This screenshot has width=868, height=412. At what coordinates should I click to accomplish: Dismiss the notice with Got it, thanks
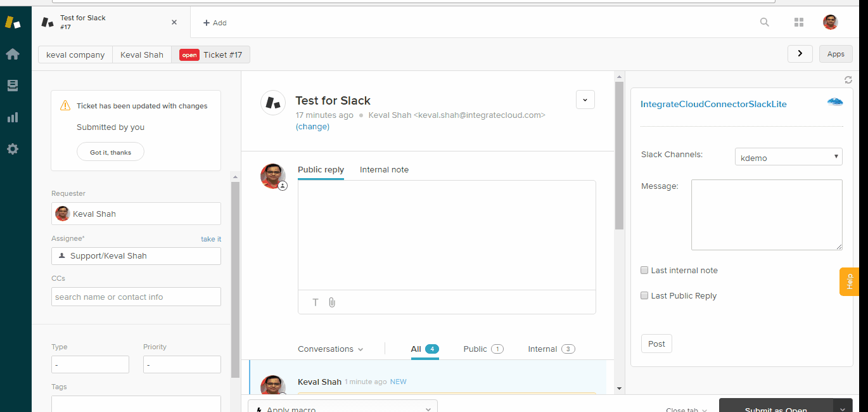coord(110,152)
